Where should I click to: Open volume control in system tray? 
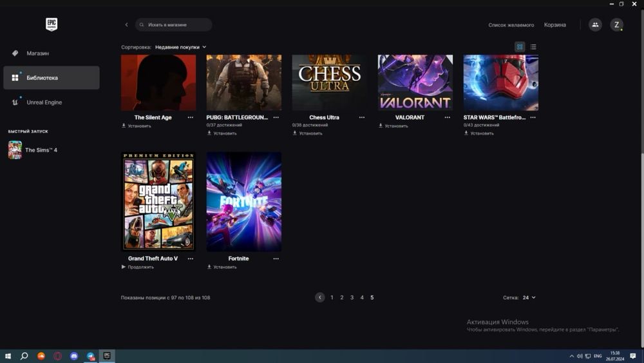pos(580,356)
